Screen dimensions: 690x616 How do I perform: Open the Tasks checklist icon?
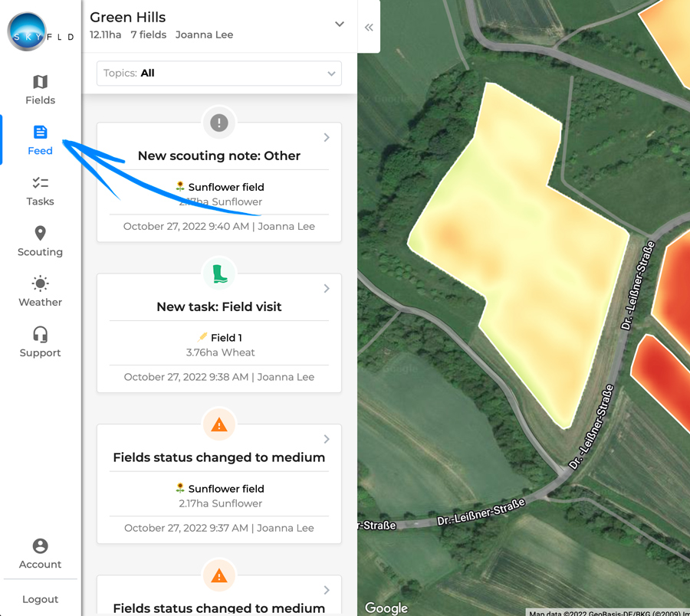40,182
